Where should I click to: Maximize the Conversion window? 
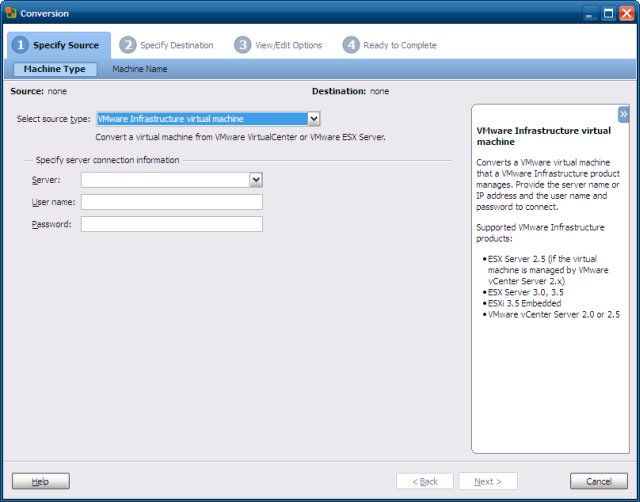pos(607,13)
